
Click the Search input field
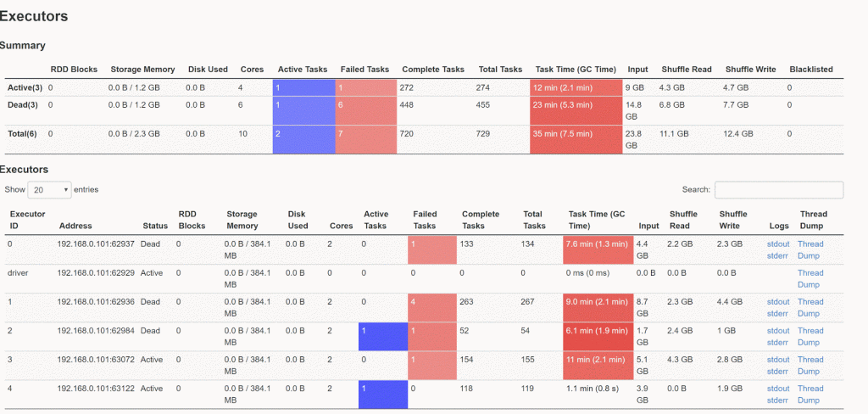click(779, 189)
